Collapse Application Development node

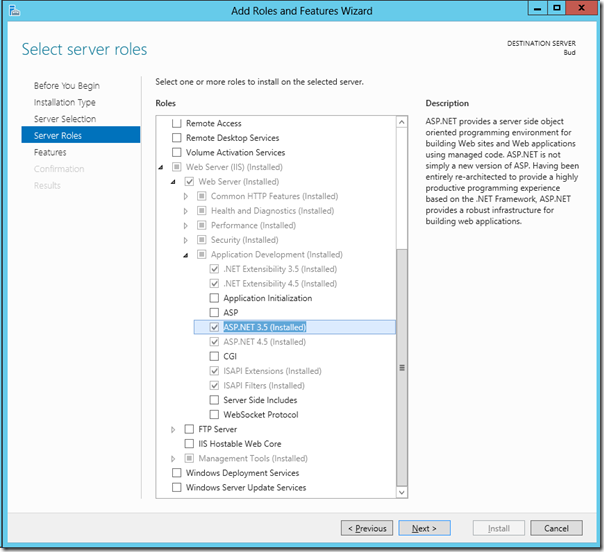186,255
